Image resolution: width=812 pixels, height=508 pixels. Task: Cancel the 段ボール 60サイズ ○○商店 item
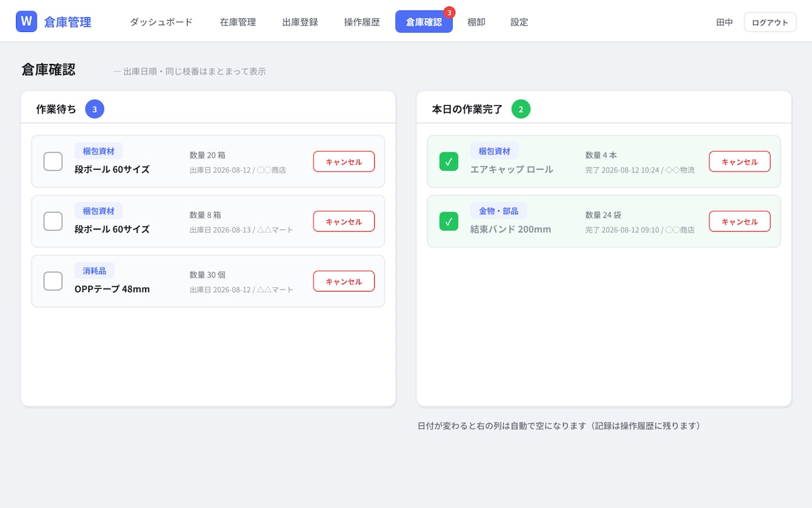click(344, 161)
